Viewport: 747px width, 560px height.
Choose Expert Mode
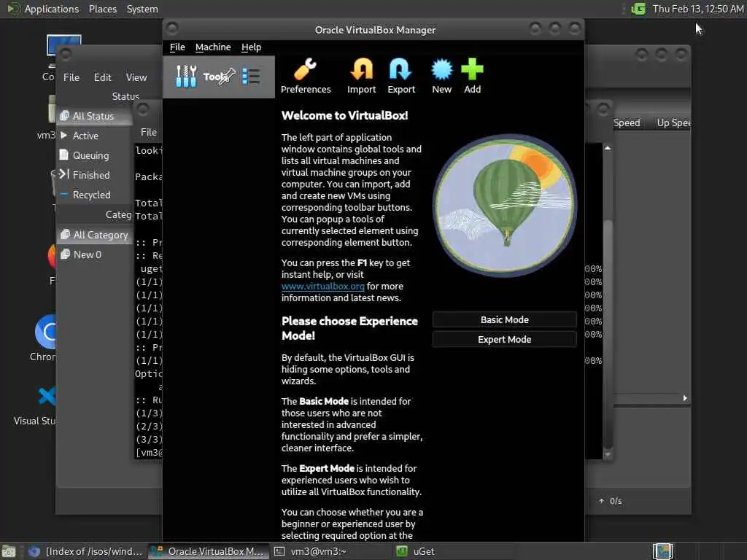click(505, 339)
